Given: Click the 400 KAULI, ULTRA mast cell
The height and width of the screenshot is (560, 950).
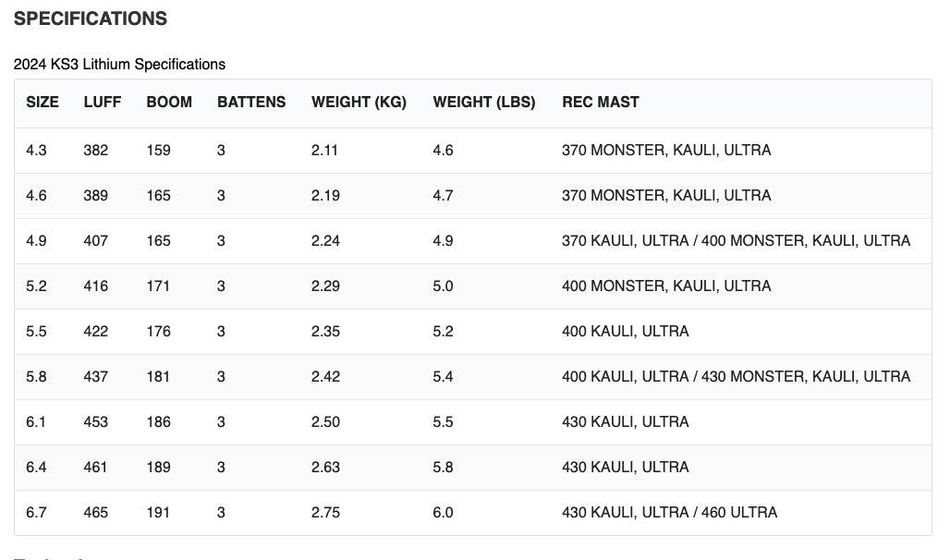Looking at the screenshot, I should pos(625,331).
